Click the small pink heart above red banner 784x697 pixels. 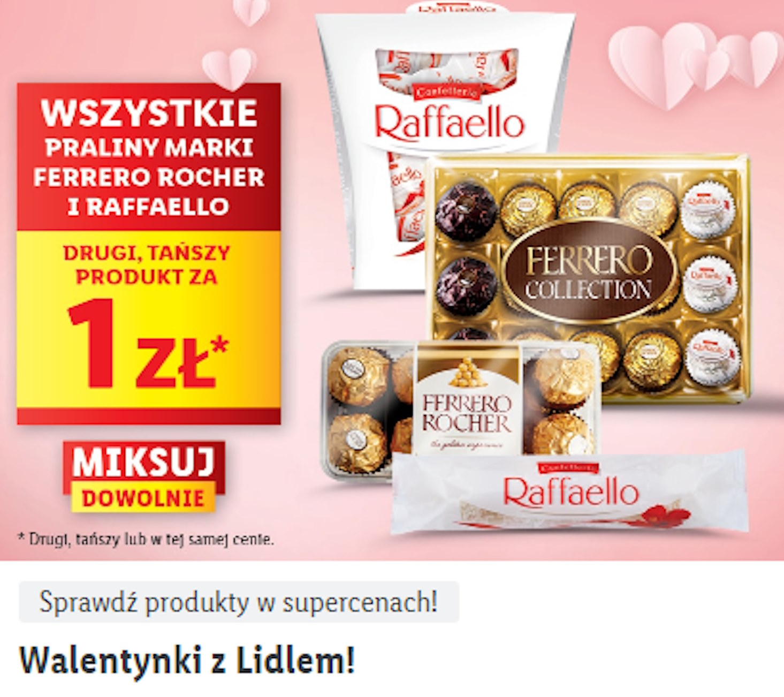pos(230,68)
